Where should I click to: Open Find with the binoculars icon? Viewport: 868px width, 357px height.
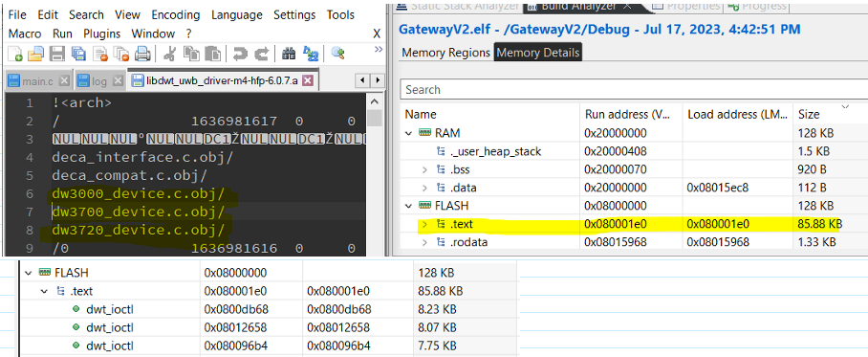pyautogui.click(x=289, y=54)
